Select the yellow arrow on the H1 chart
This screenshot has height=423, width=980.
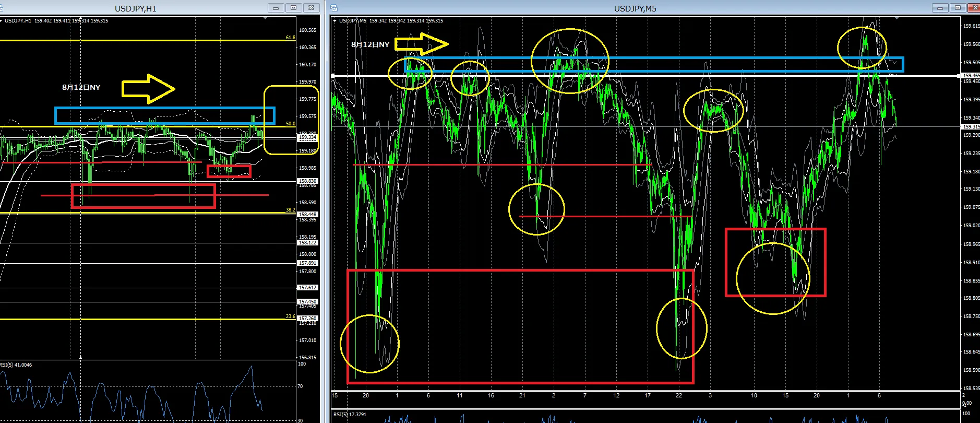coord(148,88)
